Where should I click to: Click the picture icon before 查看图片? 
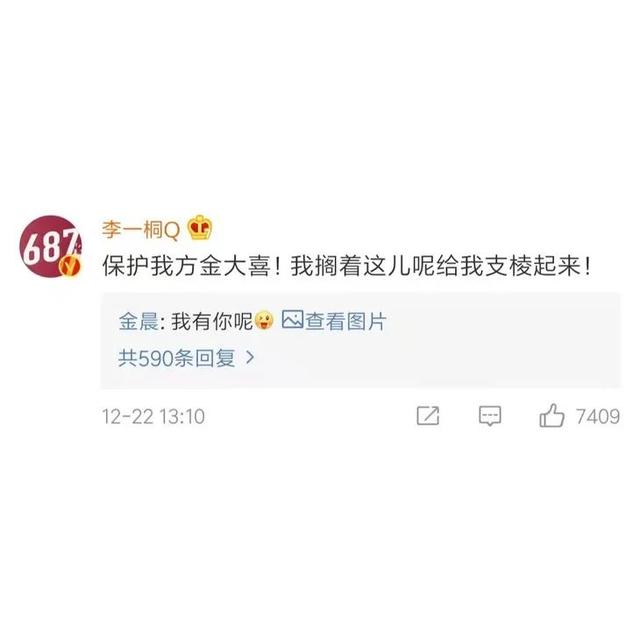pos(292,320)
